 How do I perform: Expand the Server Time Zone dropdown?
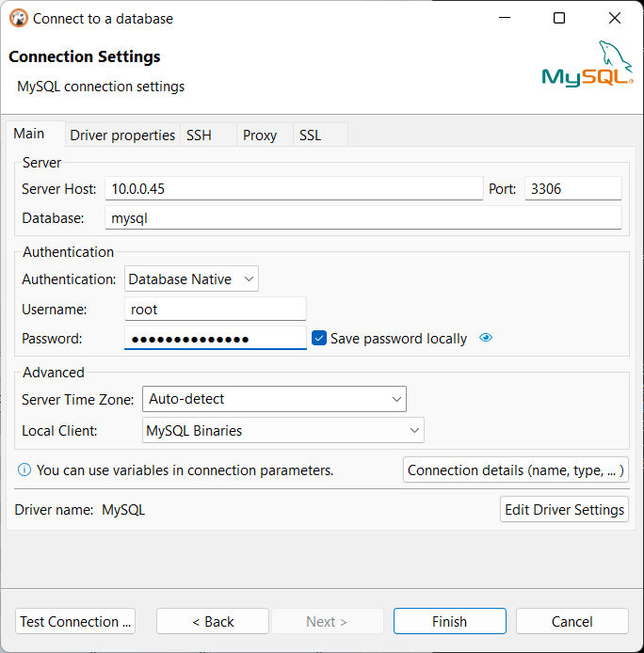(x=274, y=399)
